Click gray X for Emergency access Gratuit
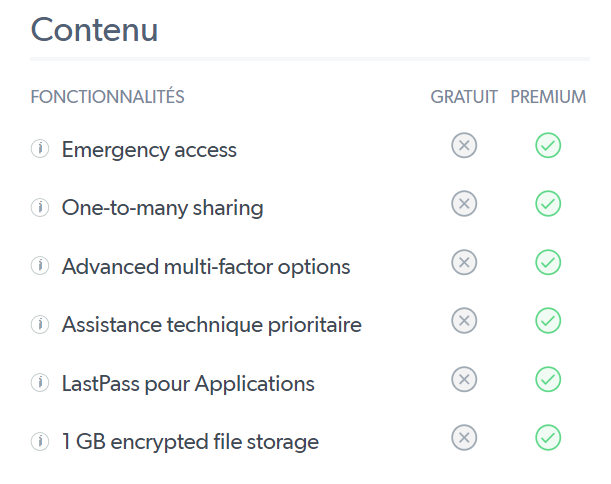The image size is (611, 484). (x=464, y=146)
